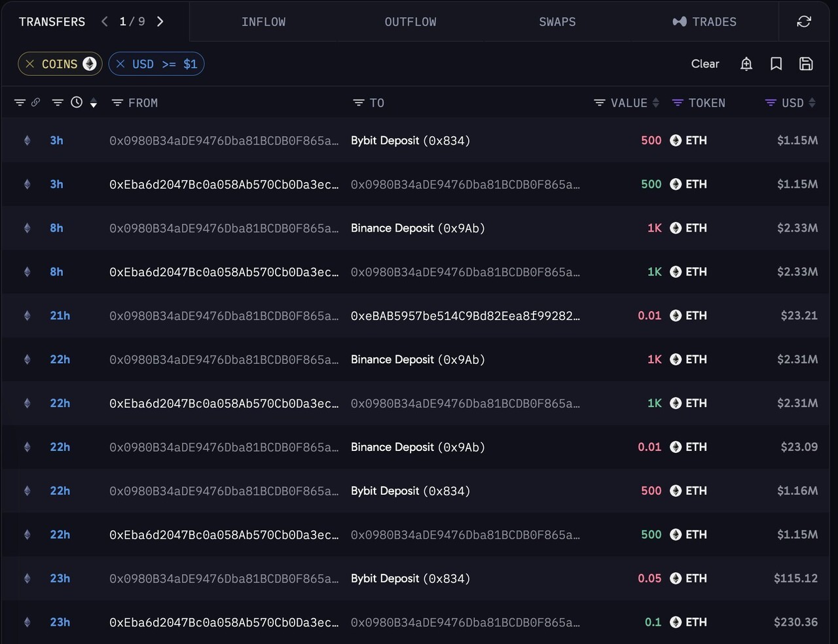Click the TRANSFERS heading tab

(52, 22)
